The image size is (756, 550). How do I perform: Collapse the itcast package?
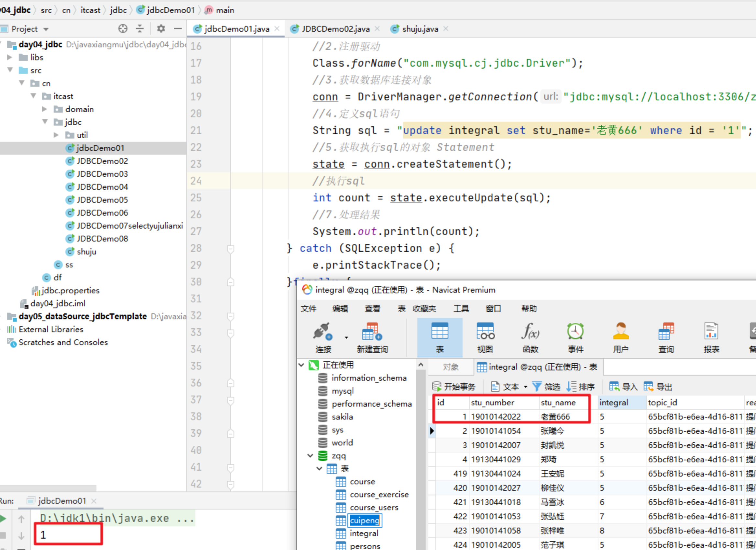33,96
